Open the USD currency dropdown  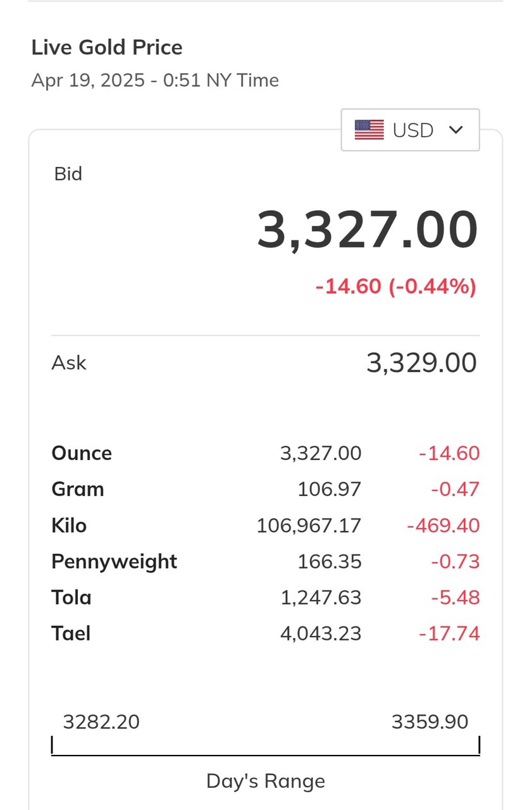410,130
